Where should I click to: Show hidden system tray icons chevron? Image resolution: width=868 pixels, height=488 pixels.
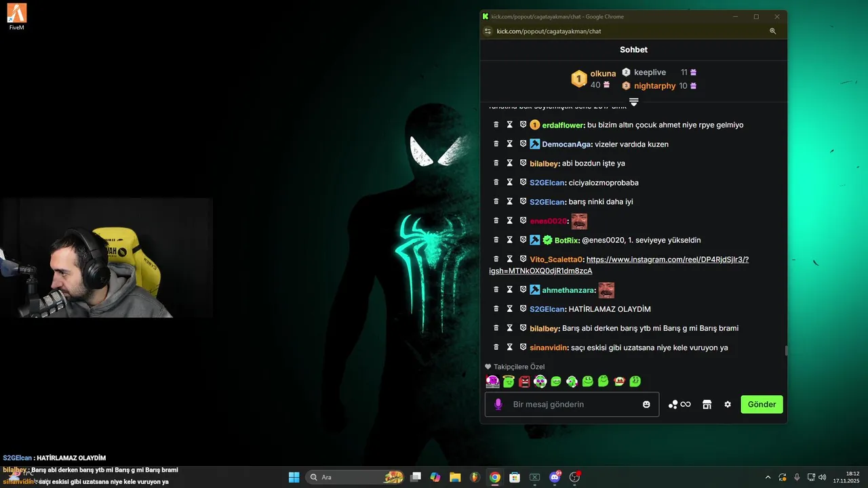(x=768, y=477)
